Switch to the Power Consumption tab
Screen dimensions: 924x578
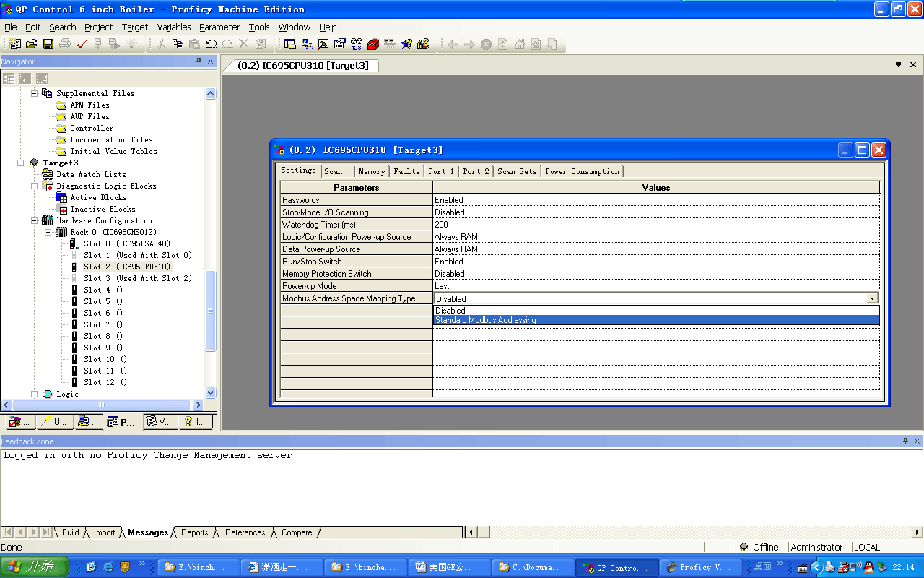tap(582, 171)
